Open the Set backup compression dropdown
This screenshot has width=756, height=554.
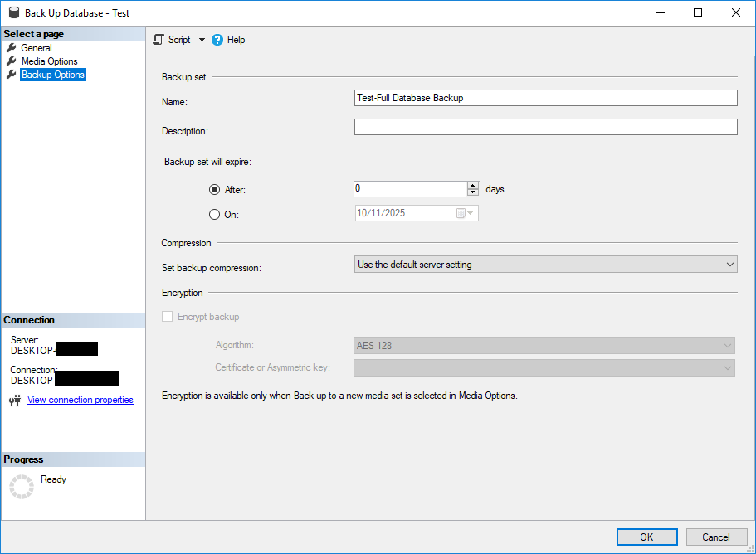545,265
